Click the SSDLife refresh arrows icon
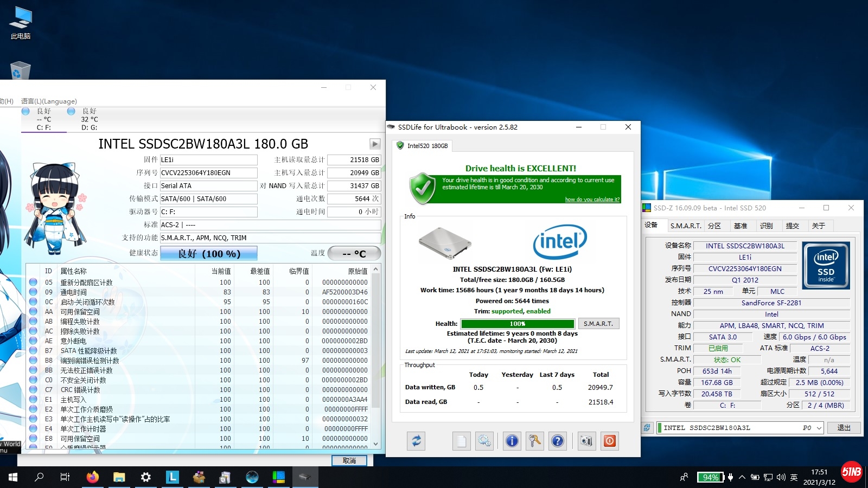 click(416, 441)
